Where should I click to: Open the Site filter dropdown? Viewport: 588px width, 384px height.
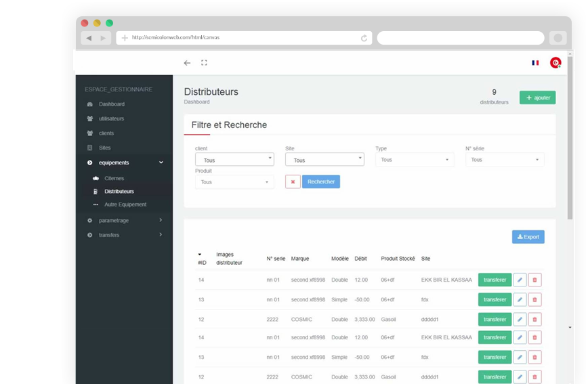click(324, 159)
